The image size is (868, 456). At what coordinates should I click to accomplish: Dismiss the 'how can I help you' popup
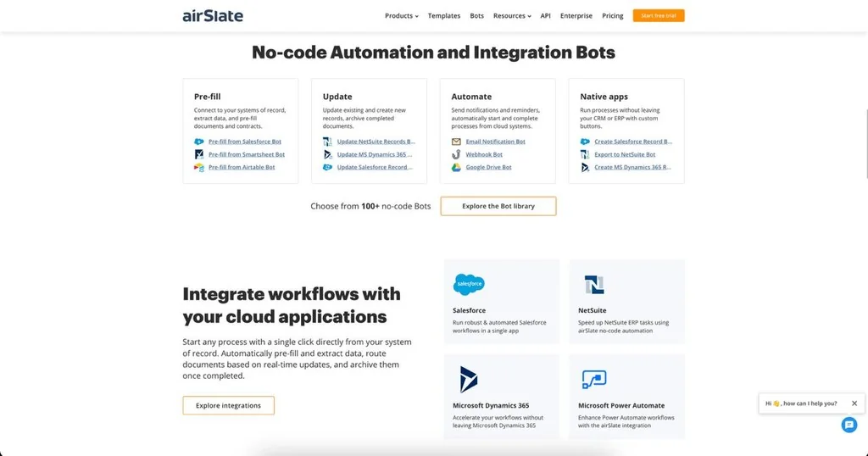point(854,403)
